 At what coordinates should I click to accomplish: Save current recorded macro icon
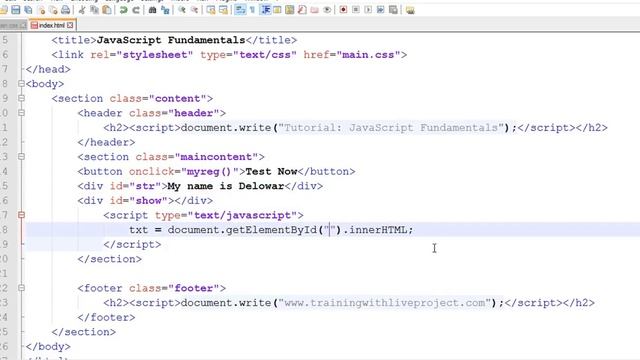click(393, 10)
